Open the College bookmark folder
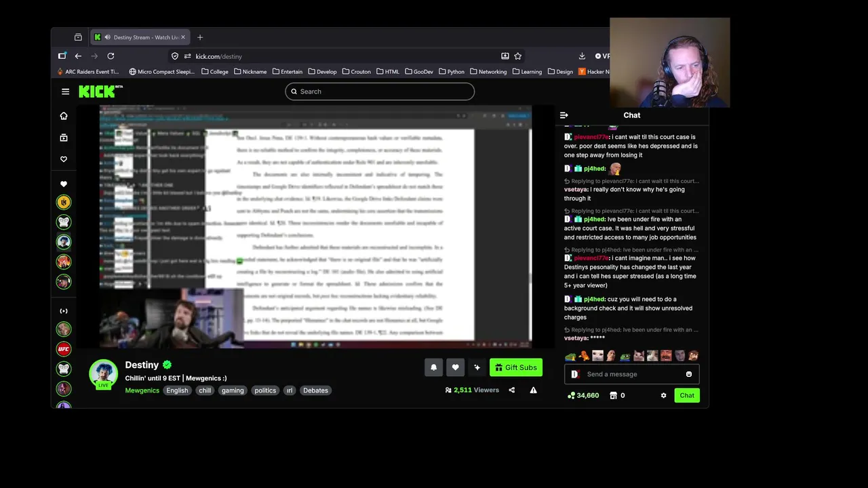 click(214, 72)
